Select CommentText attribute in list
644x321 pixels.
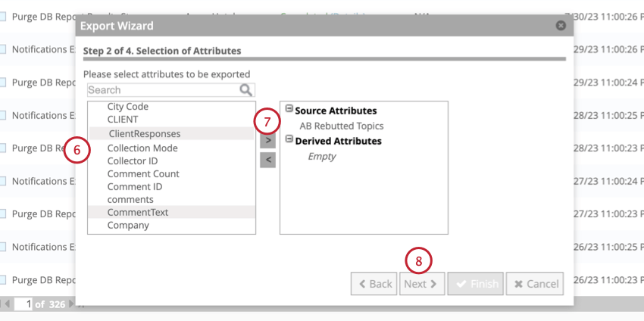point(138,212)
